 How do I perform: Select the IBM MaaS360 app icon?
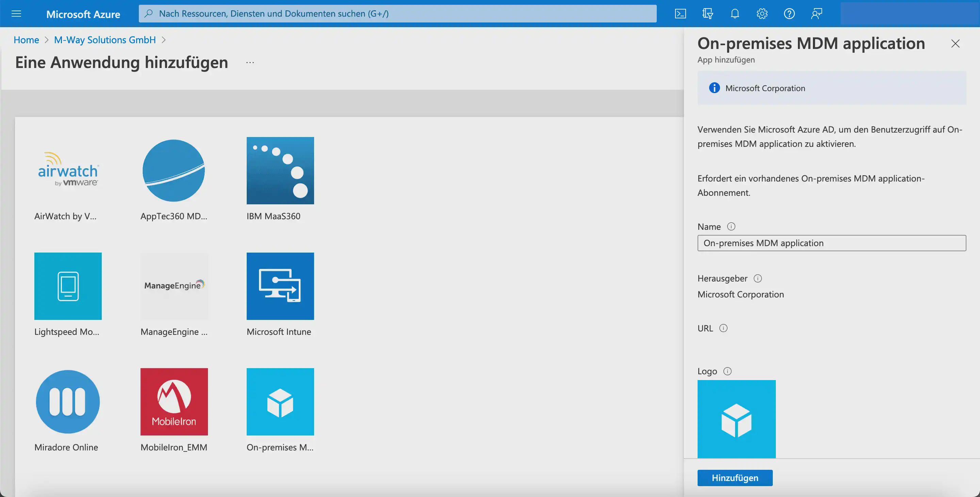coord(280,171)
